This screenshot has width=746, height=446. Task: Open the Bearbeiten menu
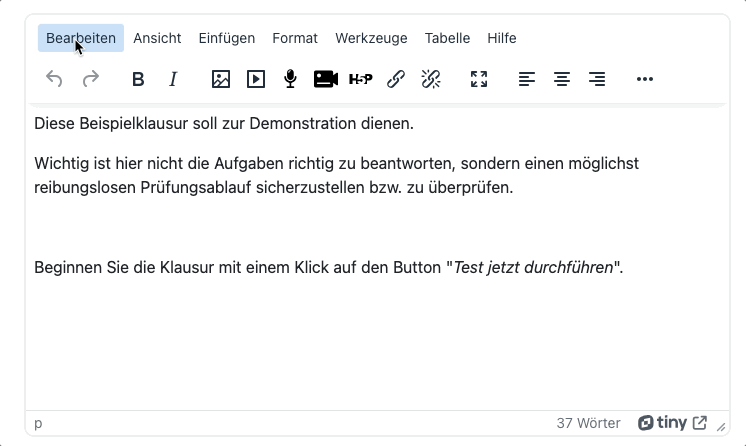(81, 38)
